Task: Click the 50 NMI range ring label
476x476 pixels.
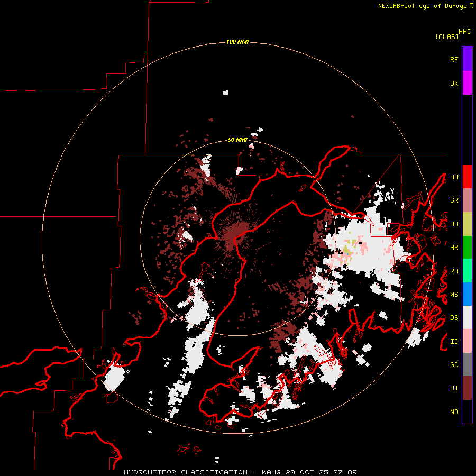Action: [x=237, y=140]
